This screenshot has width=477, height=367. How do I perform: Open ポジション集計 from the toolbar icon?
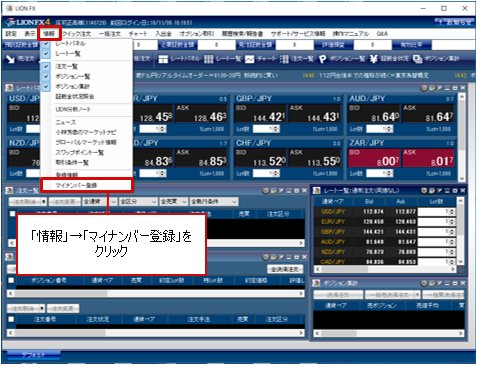point(418,59)
